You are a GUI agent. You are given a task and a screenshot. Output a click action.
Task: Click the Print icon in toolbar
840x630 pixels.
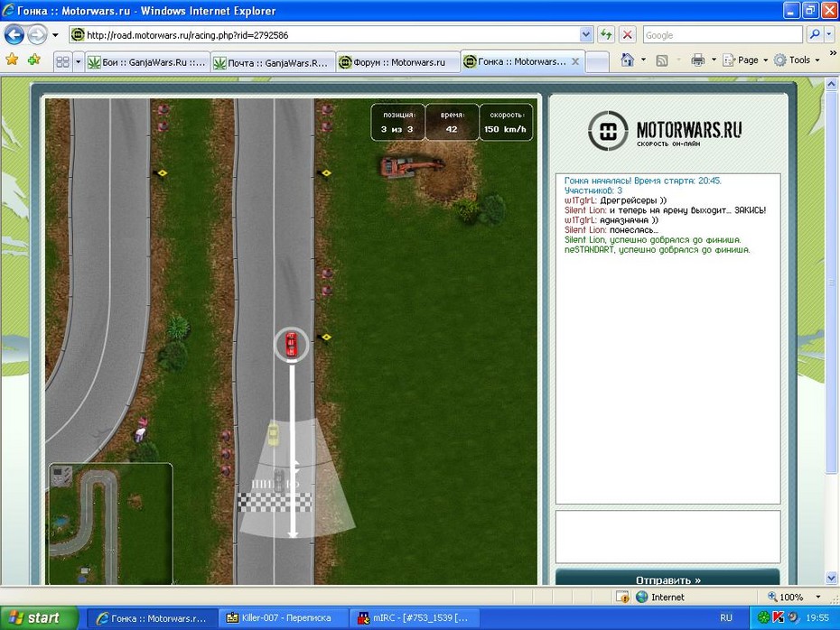tap(697, 60)
